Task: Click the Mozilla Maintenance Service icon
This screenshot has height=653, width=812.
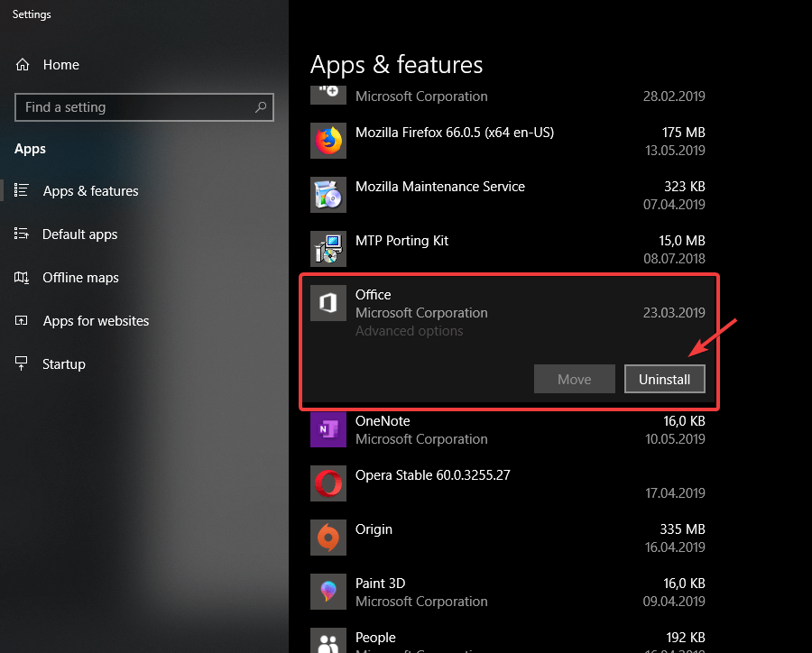Action: [x=328, y=195]
